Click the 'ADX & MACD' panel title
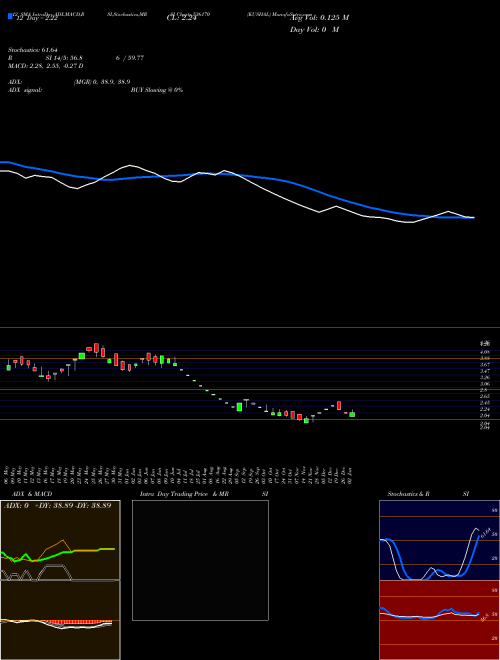Image resolution: width=500 pixels, height=660 pixels. [x=32, y=494]
